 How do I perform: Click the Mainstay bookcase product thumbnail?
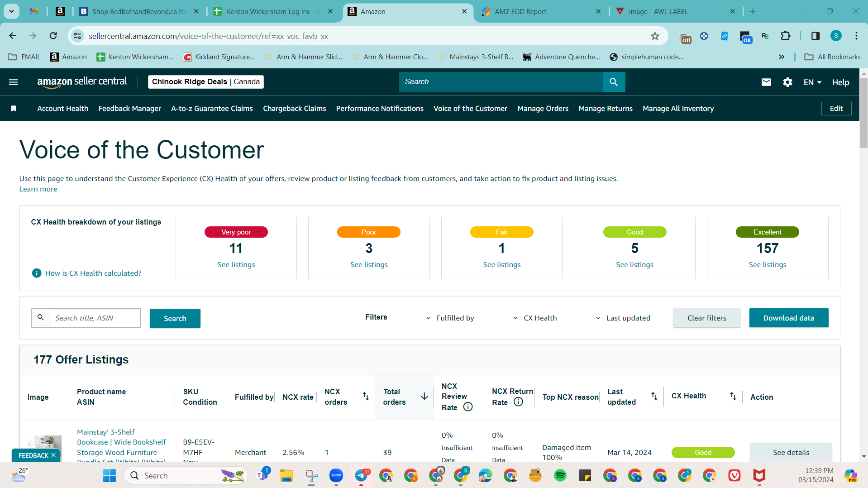45,448
